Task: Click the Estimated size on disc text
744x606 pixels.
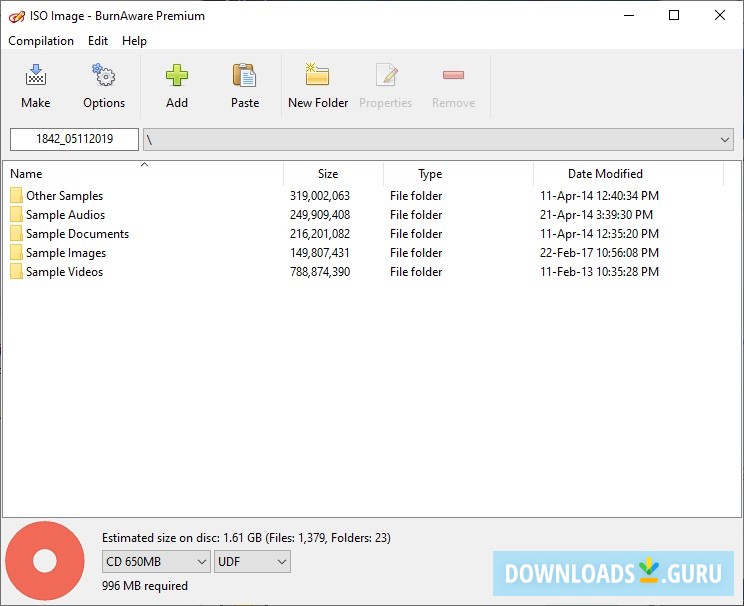Action: point(246,538)
